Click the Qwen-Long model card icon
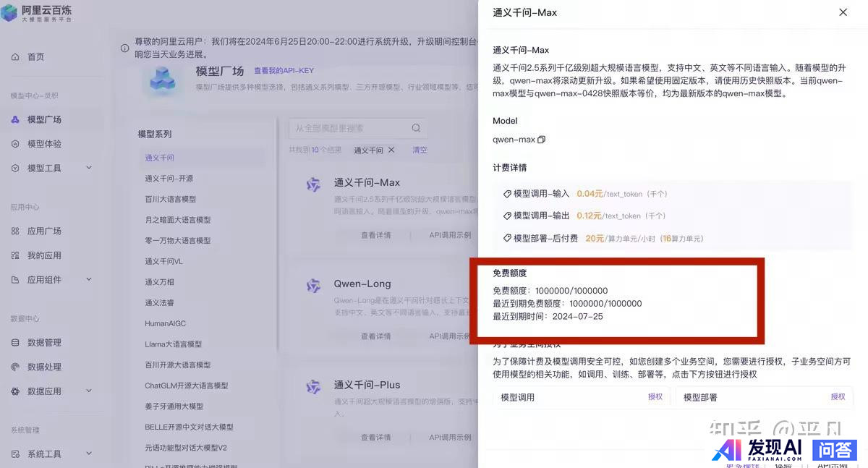Image resolution: width=868 pixels, height=468 pixels. (313, 286)
